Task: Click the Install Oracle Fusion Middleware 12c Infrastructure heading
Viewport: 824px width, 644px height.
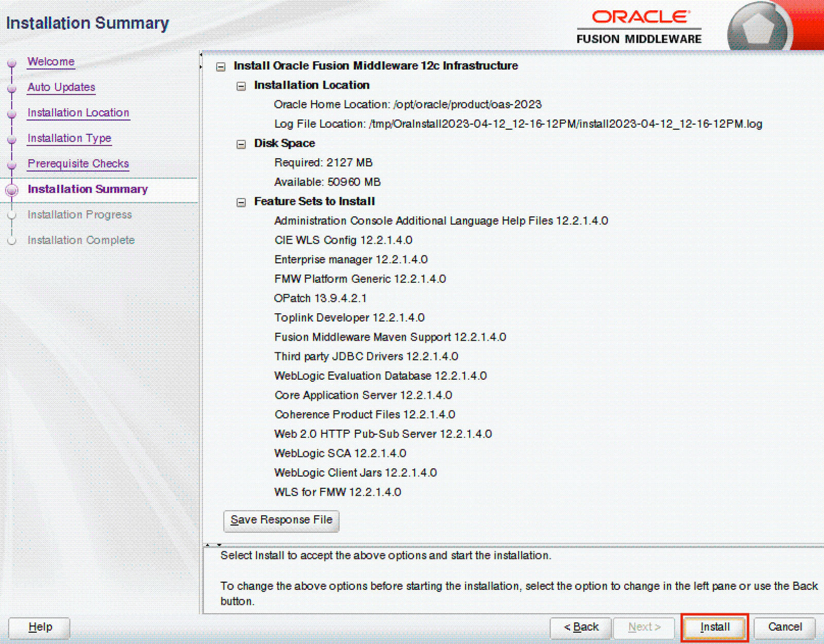Action: point(376,66)
